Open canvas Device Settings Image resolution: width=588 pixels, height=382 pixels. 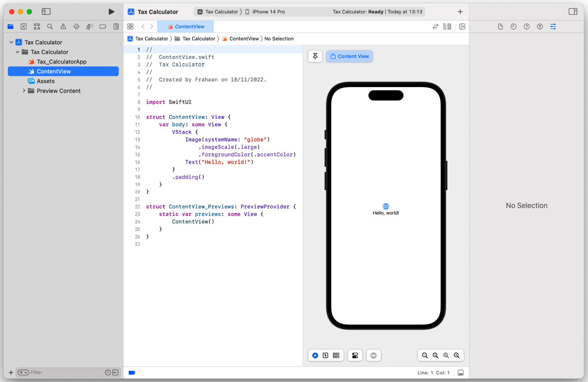355,356
